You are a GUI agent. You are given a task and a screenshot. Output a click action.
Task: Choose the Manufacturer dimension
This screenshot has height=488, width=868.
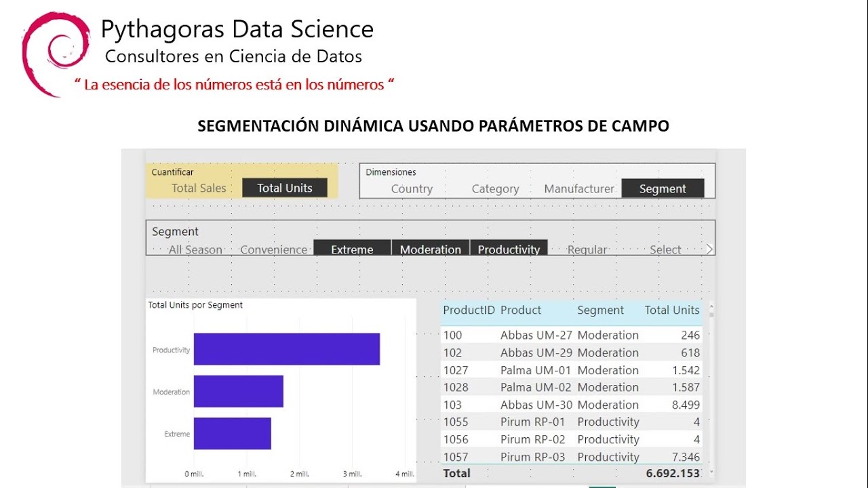[579, 189]
